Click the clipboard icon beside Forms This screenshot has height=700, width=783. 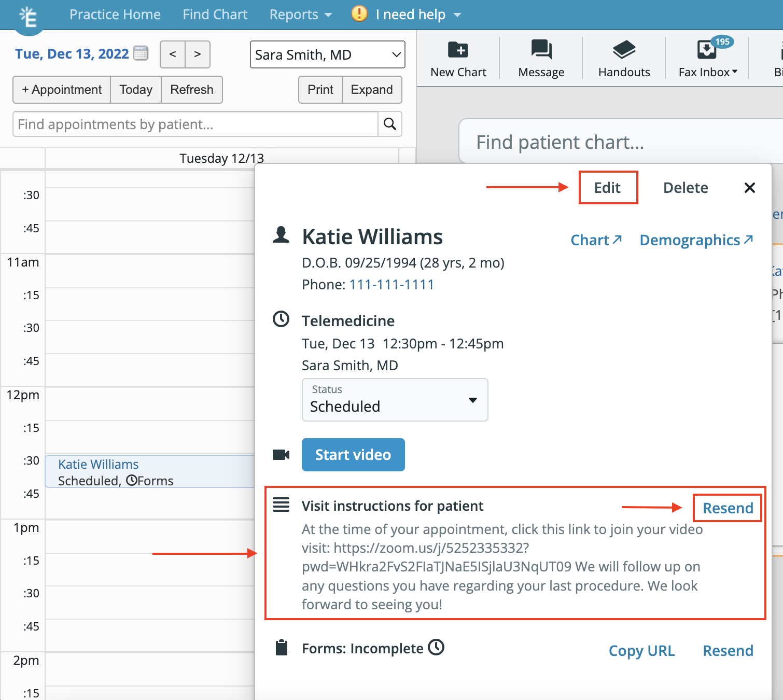tap(282, 648)
